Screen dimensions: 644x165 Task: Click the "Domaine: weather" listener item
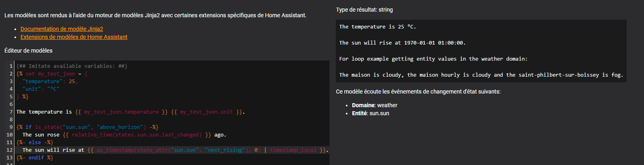click(x=374, y=105)
